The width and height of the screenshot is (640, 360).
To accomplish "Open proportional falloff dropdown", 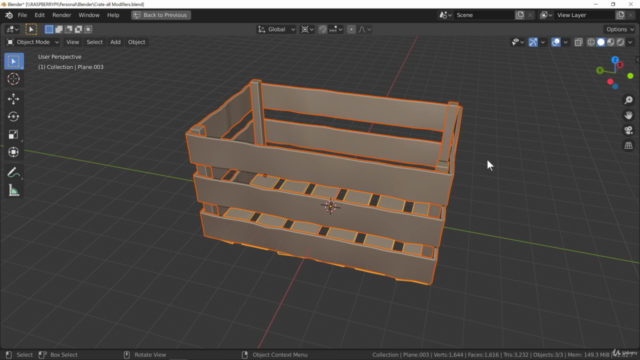I will (364, 29).
